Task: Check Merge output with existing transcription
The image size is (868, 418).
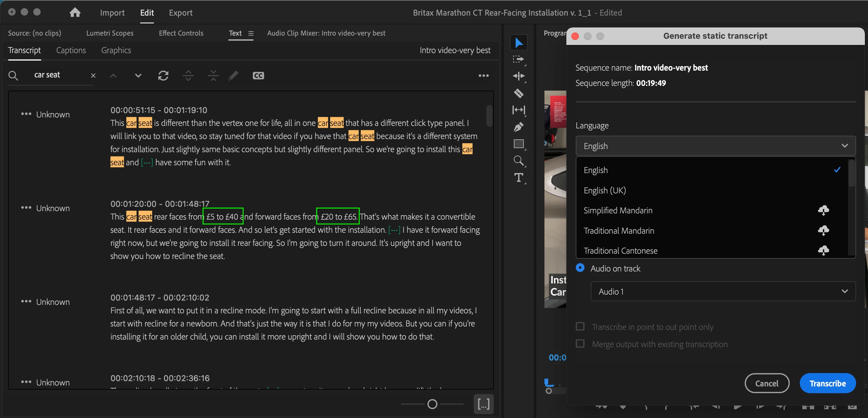Action: tap(580, 344)
